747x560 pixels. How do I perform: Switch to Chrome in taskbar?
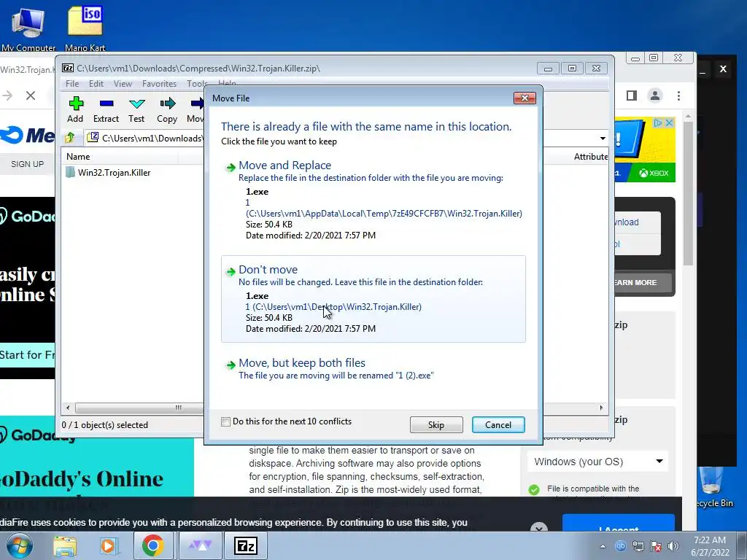point(152,545)
